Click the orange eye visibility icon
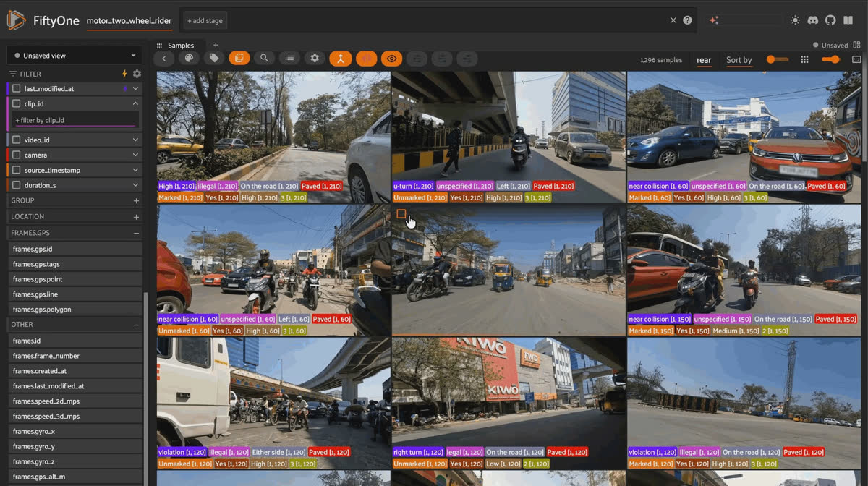This screenshot has width=868, height=486. [x=392, y=59]
